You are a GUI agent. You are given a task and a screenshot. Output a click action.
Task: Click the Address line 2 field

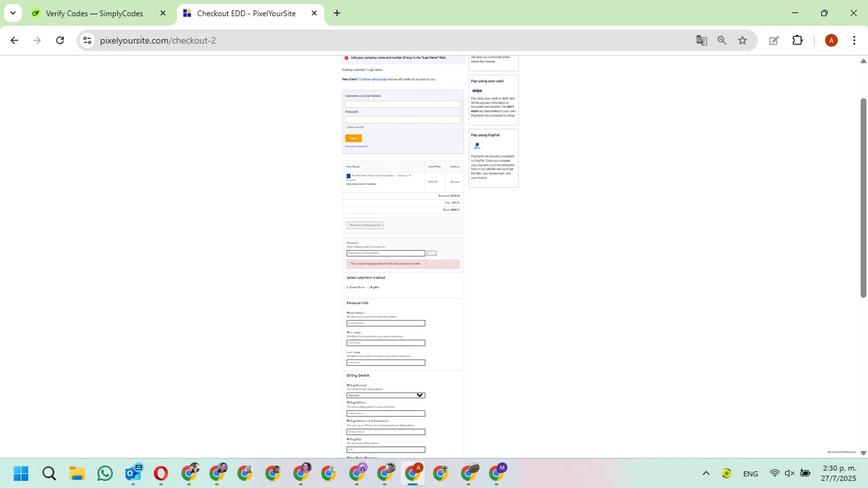tap(385, 432)
